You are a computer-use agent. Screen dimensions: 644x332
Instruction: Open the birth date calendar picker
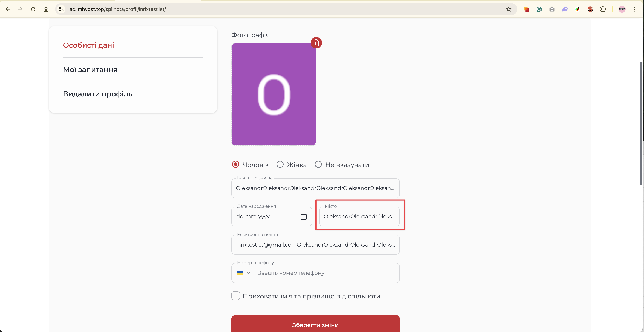303,217
